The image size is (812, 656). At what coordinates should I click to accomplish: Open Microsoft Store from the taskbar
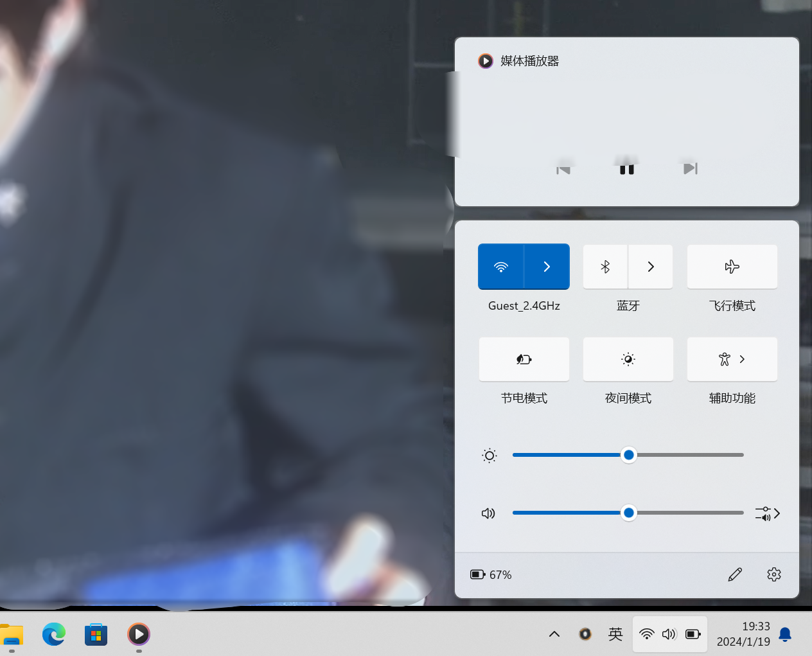click(x=96, y=635)
